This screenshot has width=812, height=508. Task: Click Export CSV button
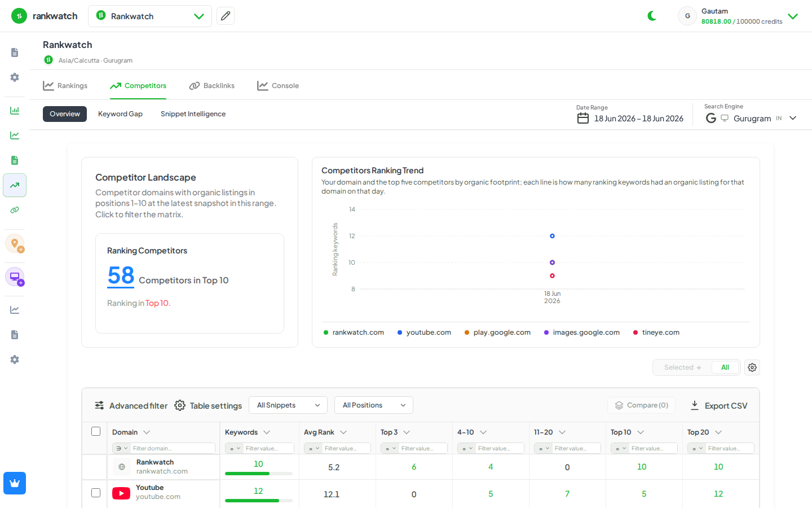[x=719, y=406]
